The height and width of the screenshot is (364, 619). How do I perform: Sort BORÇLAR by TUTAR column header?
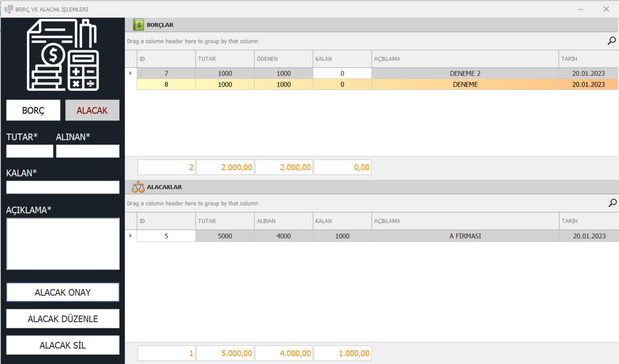(225, 59)
